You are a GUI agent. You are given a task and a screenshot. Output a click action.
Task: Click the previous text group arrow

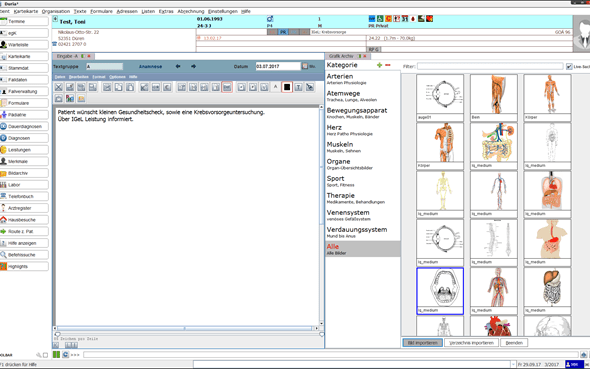[x=178, y=66]
